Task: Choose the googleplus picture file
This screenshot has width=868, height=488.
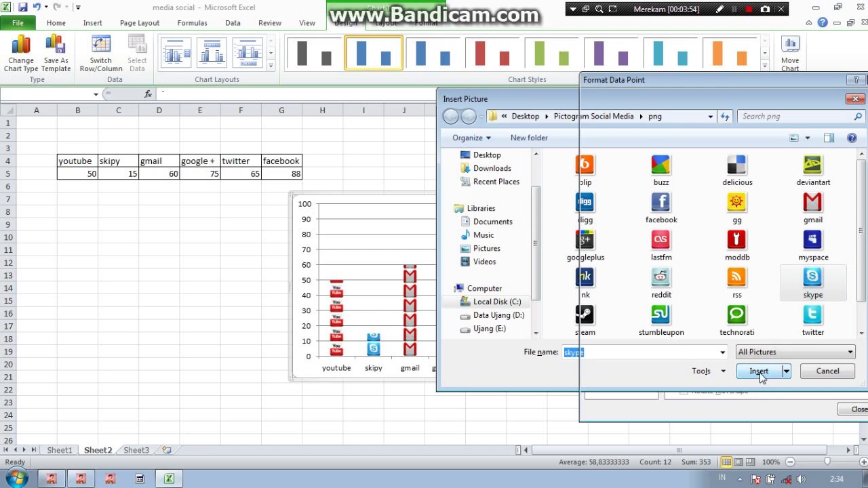Action: click(x=585, y=245)
